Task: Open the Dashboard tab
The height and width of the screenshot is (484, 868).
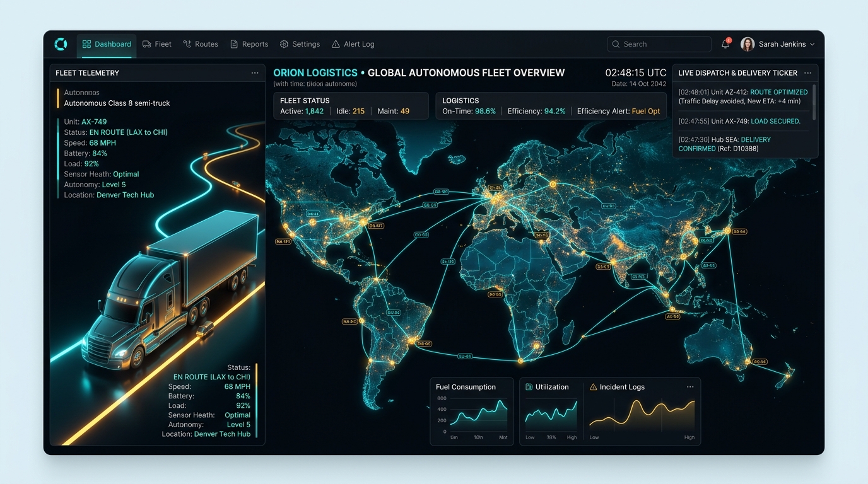Action: [x=107, y=44]
